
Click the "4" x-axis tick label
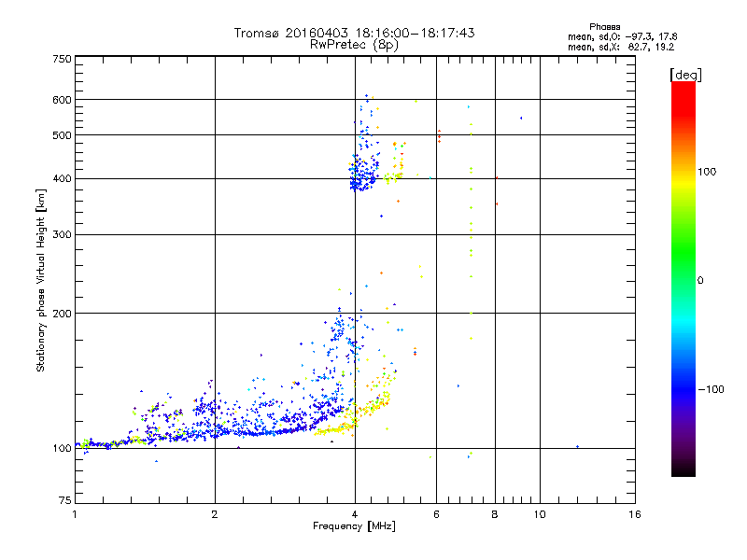click(x=355, y=514)
